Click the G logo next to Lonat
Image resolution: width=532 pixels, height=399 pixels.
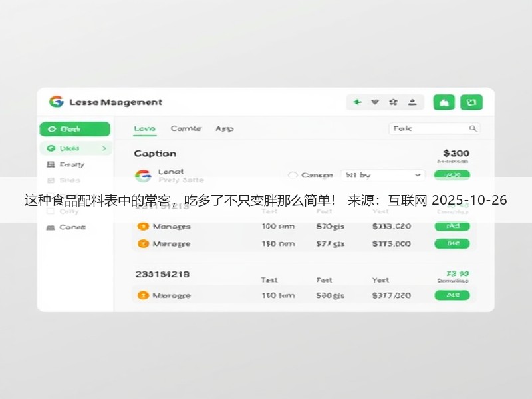(x=143, y=176)
